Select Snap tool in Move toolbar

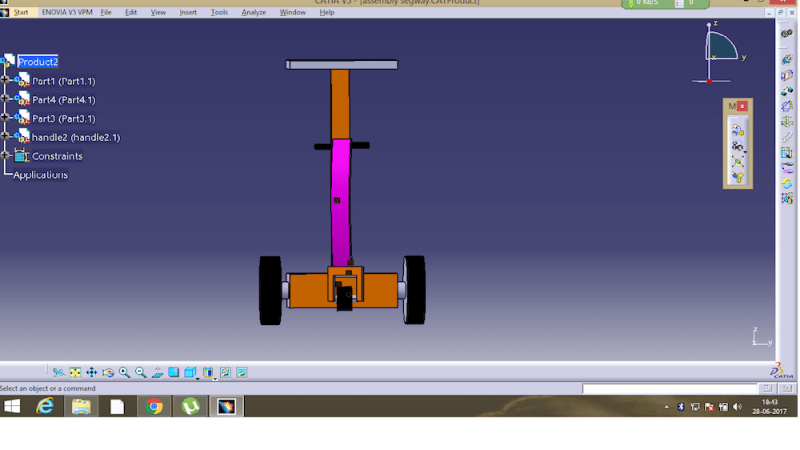tap(737, 146)
